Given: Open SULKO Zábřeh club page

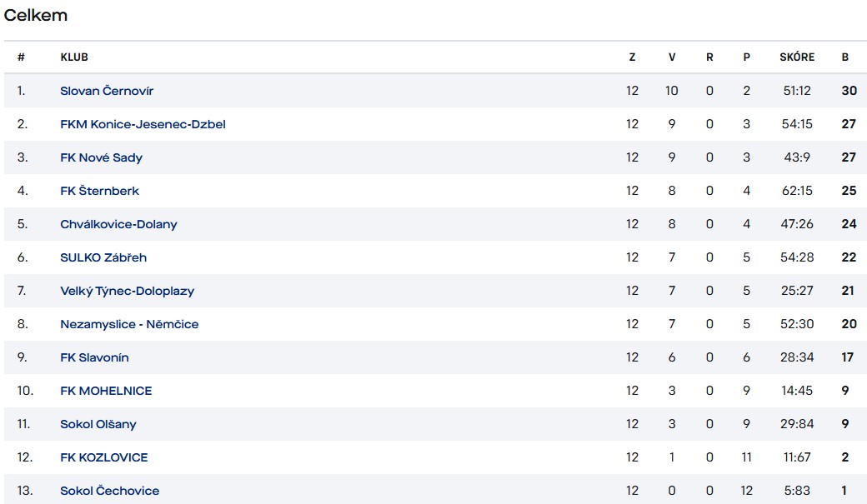Looking at the screenshot, I should point(103,257).
